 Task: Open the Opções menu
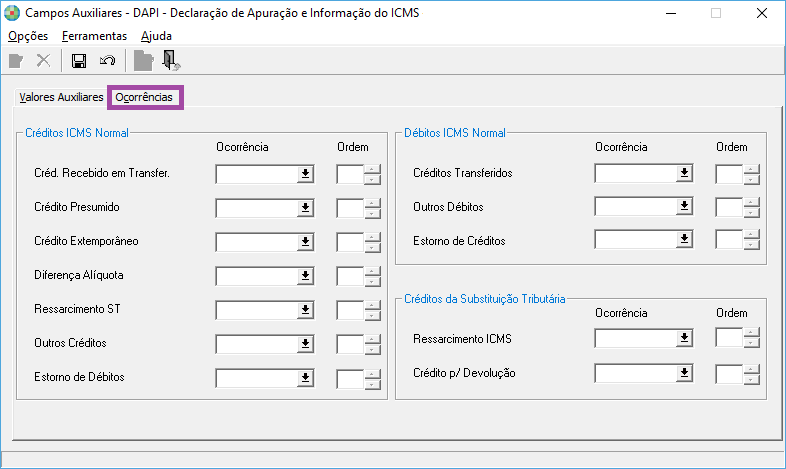(27, 36)
